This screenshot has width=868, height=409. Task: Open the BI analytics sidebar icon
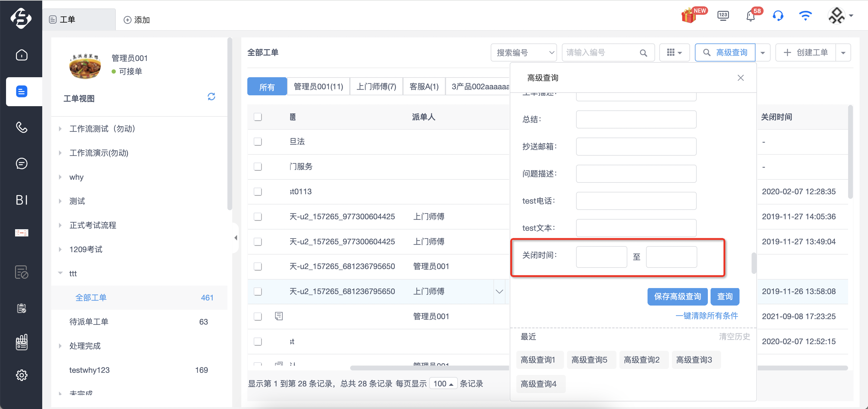(22, 200)
